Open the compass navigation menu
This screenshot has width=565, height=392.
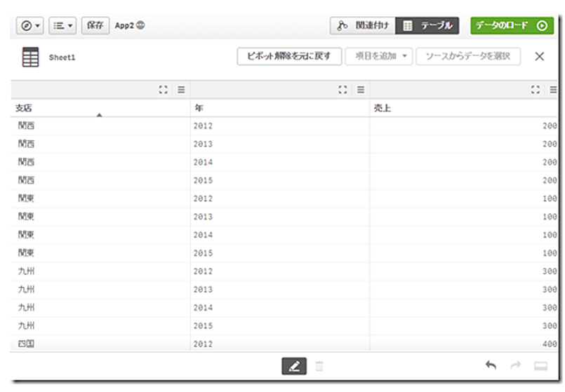tap(30, 26)
